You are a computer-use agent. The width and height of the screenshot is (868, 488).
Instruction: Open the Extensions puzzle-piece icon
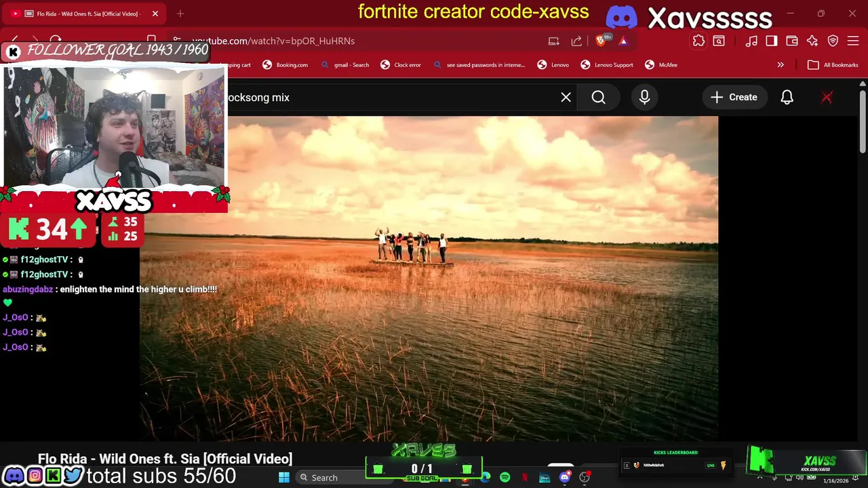(698, 41)
